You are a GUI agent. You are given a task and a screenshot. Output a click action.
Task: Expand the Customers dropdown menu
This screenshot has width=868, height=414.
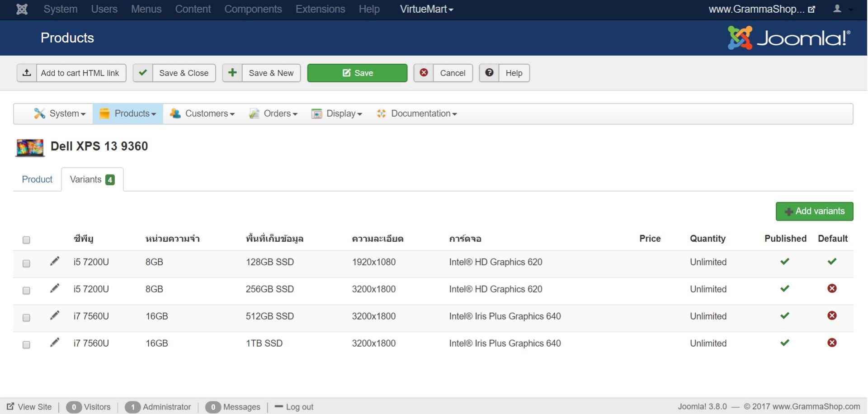tap(203, 113)
